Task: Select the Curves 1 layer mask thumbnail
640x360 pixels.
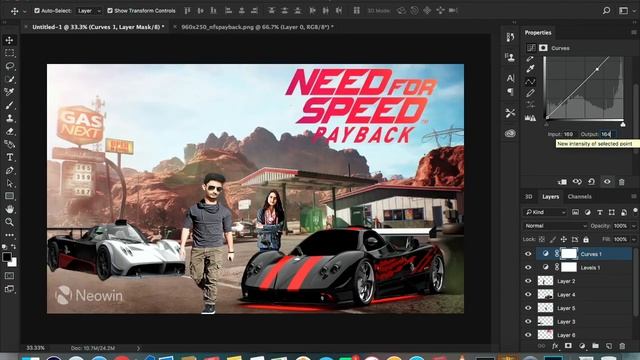Action: coord(569,254)
